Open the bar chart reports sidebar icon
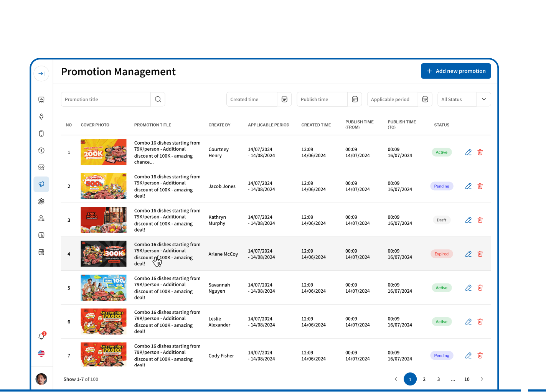The width and height of the screenshot is (546, 392). pyautogui.click(x=41, y=235)
